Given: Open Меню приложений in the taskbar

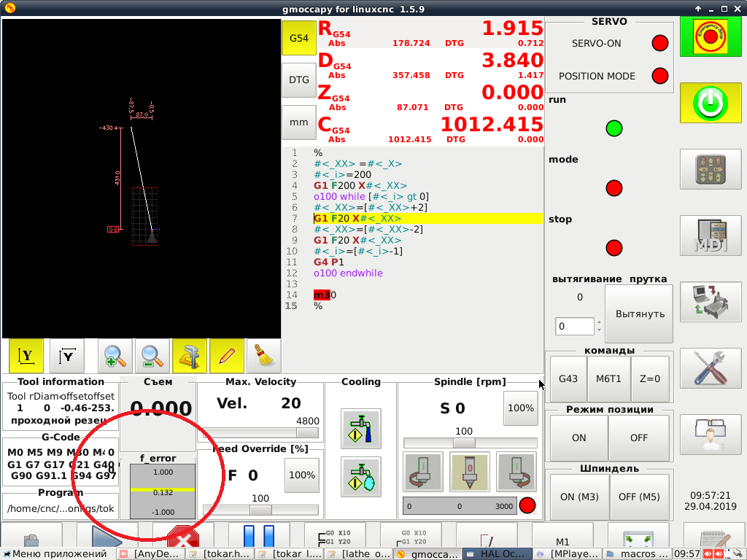Looking at the screenshot, I should pyautogui.click(x=54, y=554).
